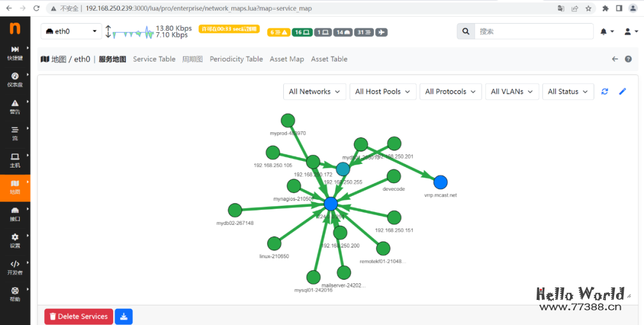Open the All Status filter dropdown
Image resolution: width=644 pixels, height=325 pixels.
tap(568, 91)
